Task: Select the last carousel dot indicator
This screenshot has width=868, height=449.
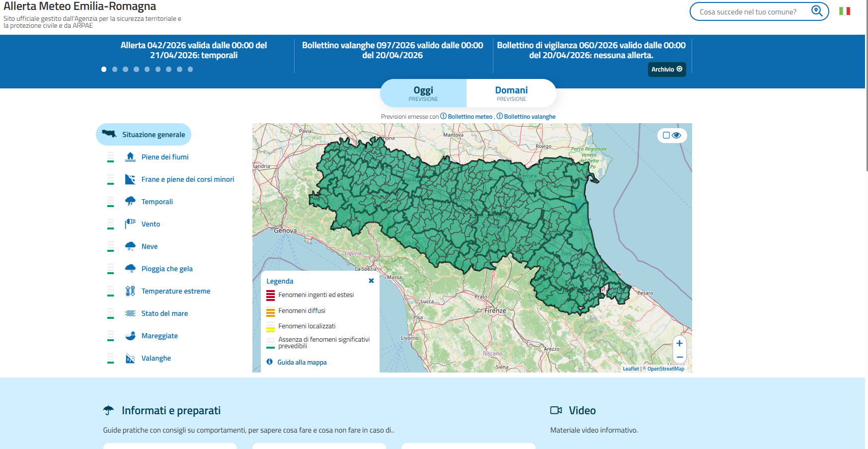Action: point(190,70)
